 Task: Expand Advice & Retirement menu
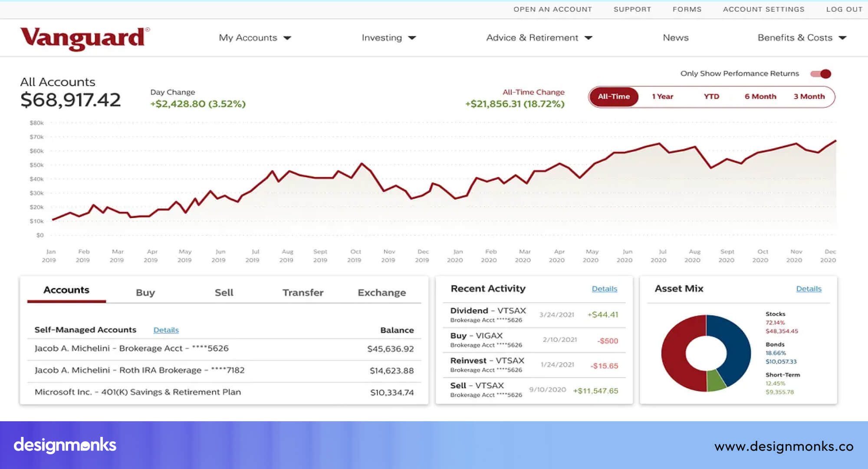539,38
